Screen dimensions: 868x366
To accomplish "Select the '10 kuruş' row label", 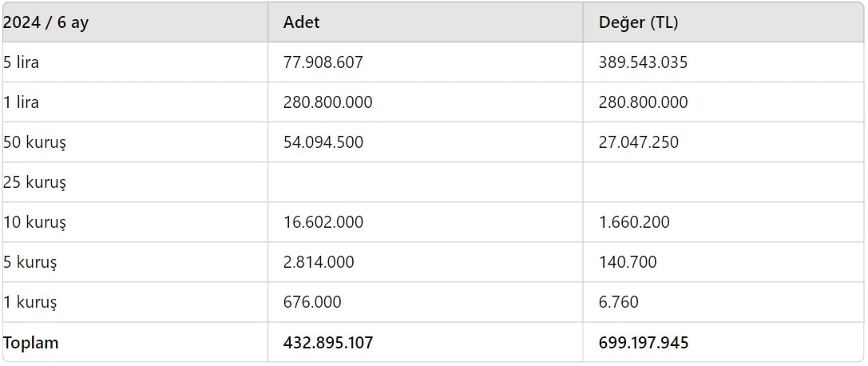I will (x=34, y=223).
